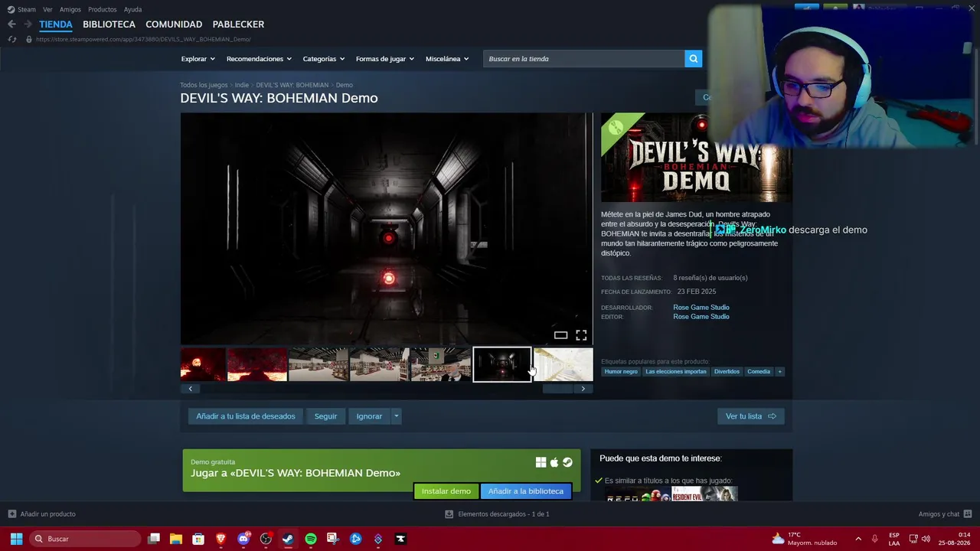
Task: Click the Seguir button
Action: pyautogui.click(x=325, y=416)
